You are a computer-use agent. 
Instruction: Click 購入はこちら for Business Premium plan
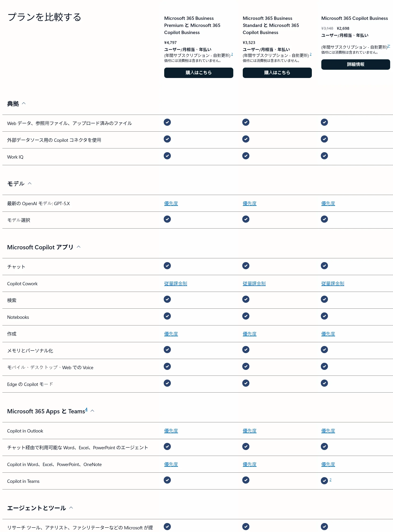click(199, 73)
